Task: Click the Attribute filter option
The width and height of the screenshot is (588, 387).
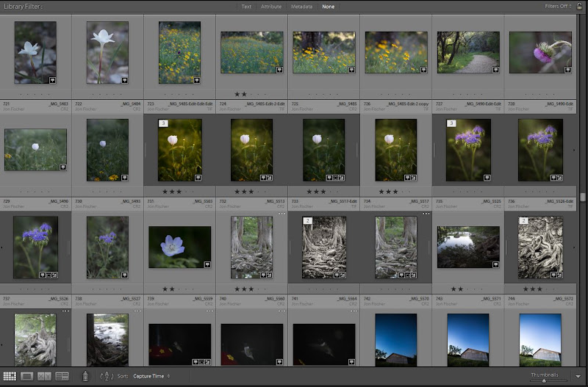Action: (x=271, y=7)
